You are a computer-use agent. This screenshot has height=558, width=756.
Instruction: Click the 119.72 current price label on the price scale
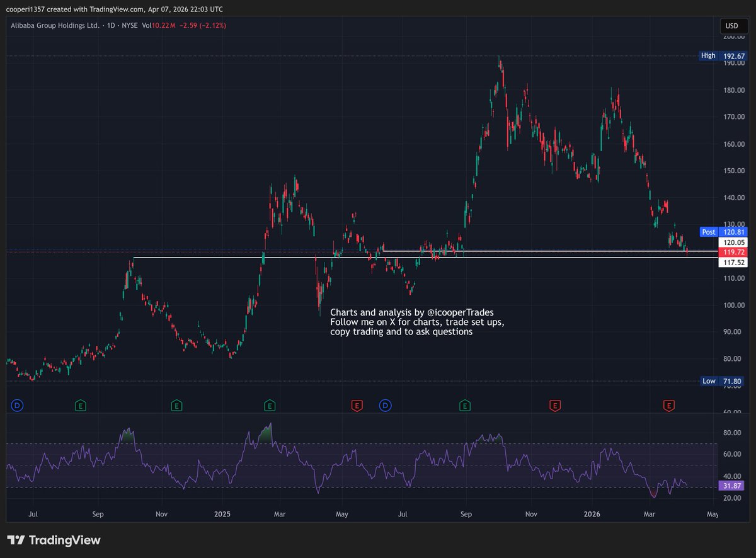[733, 252]
